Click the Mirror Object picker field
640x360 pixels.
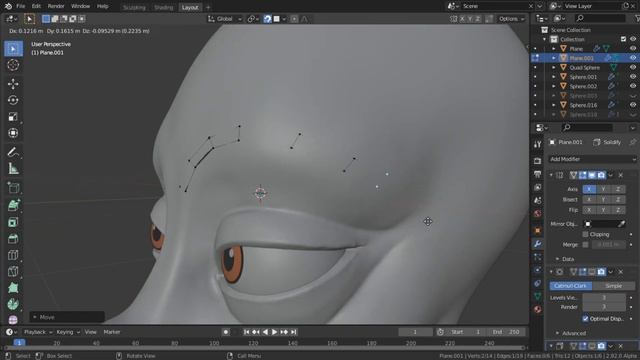[x=604, y=224]
